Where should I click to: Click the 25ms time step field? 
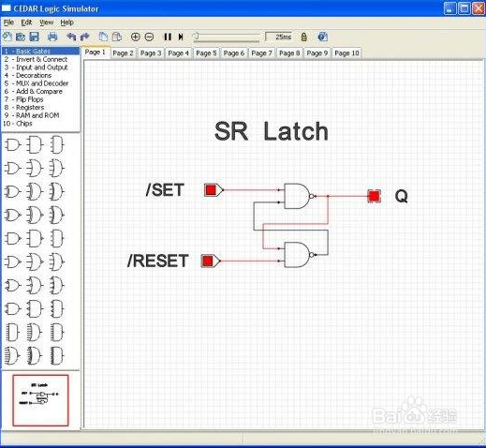tap(279, 37)
